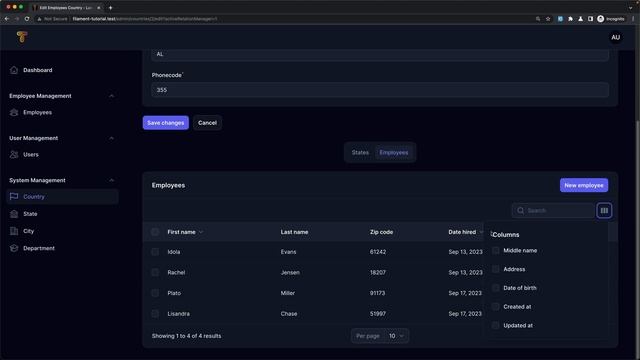Click zip code 91173 cell
The width and height of the screenshot is (640, 360).
377,293
